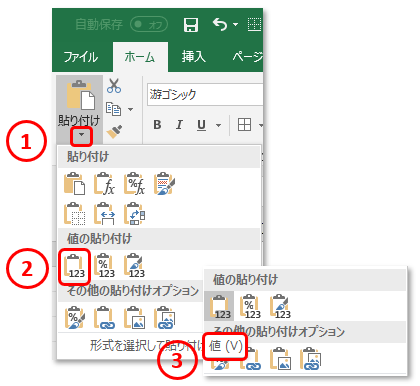Image resolution: width=420 pixels, height=386 pixels.
Task: Open 形式を選択して貼り付け menu entry
Action: (146, 346)
